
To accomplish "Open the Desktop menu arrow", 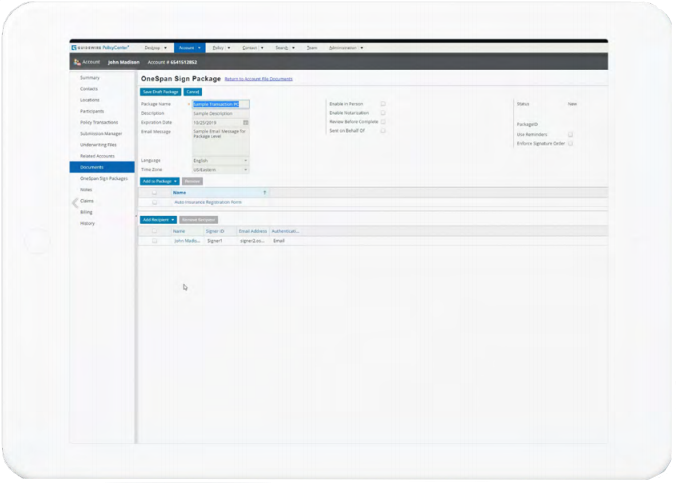I will pyautogui.click(x=166, y=48).
